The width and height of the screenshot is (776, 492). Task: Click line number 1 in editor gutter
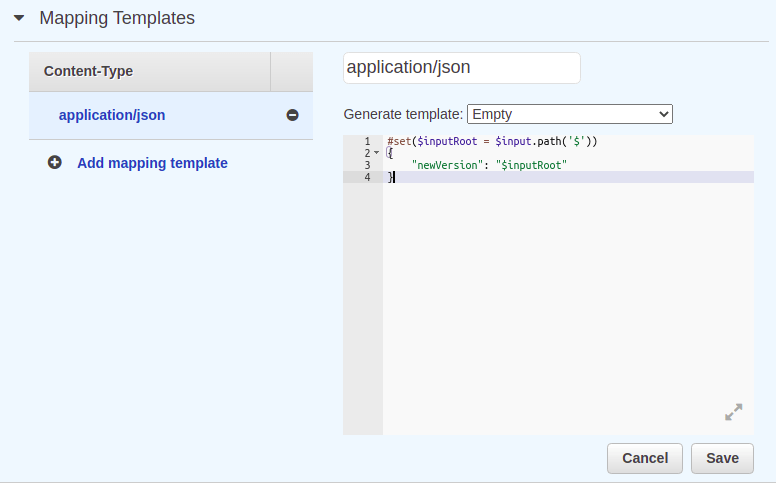pyautogui.click(x=366, y=141)
